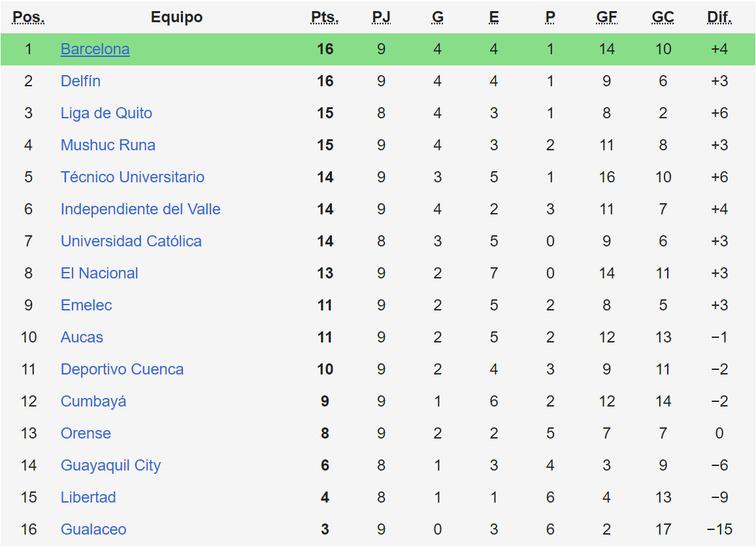Click the Cumbayá link
Screen dimensions: 756x547
[x=93, y=401]
